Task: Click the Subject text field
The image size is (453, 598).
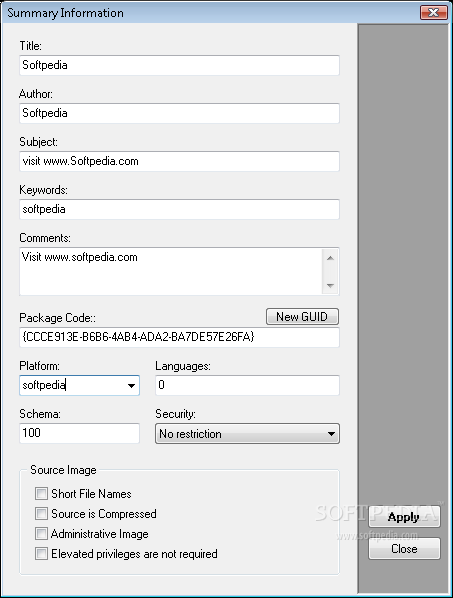Action: point(179,161)
